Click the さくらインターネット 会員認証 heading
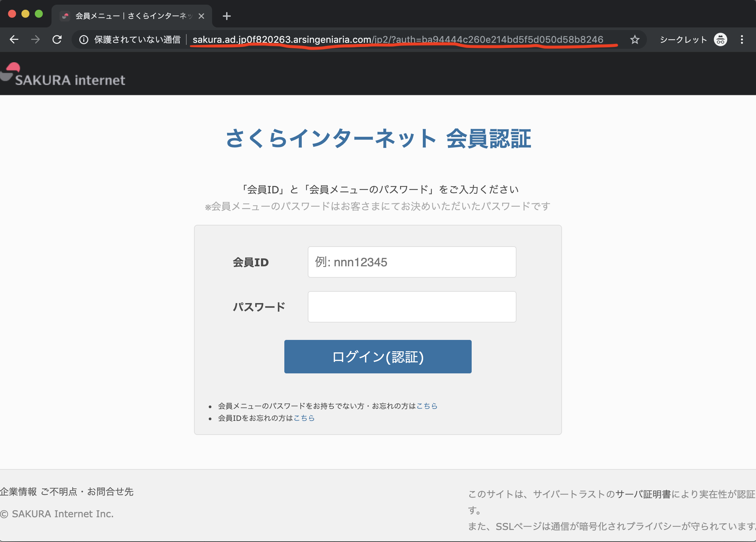756x542 pixels. pos(378,139)
